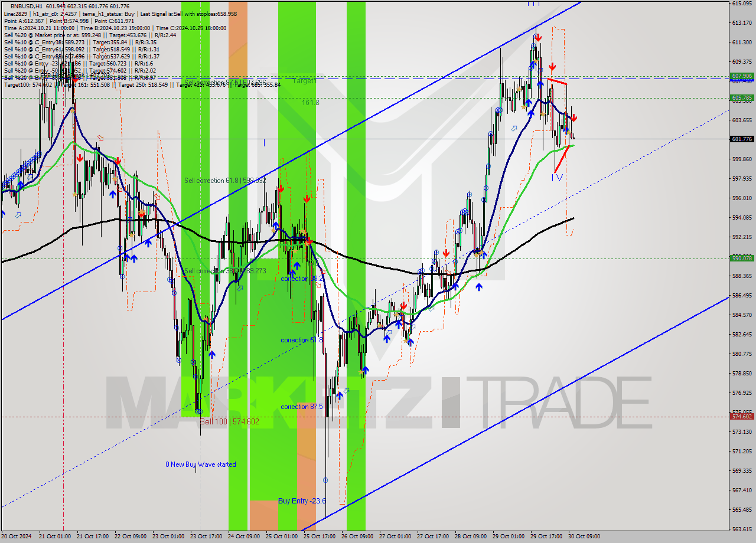This screenshot has height=543, width=756.
Task: Select the '29 Oct 01:00' time axis label
Action: pos(508,537)
